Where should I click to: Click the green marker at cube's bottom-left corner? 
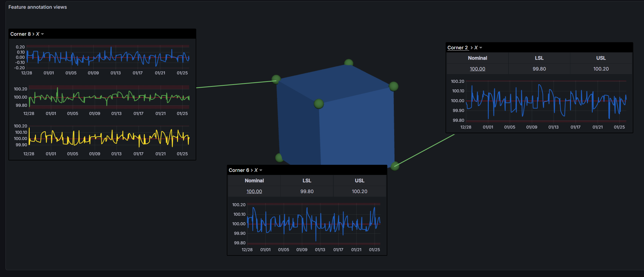click(279, 157)
